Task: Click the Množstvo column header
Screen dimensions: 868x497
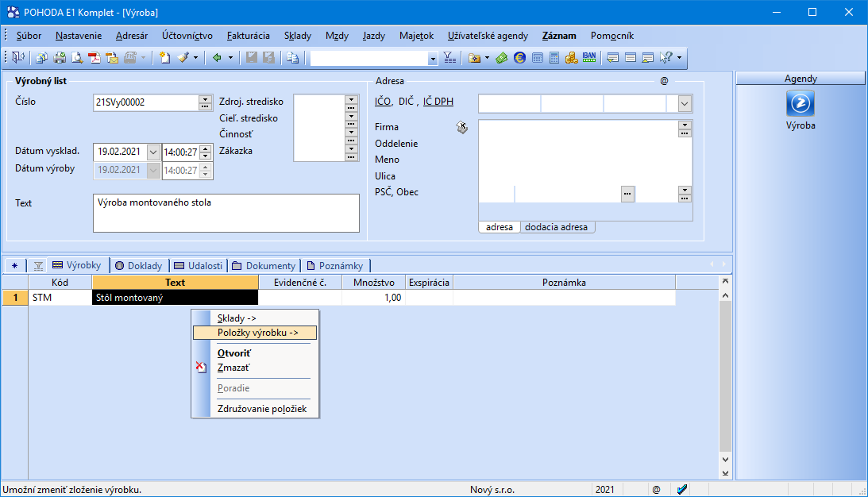Action: tap(373, 283)
